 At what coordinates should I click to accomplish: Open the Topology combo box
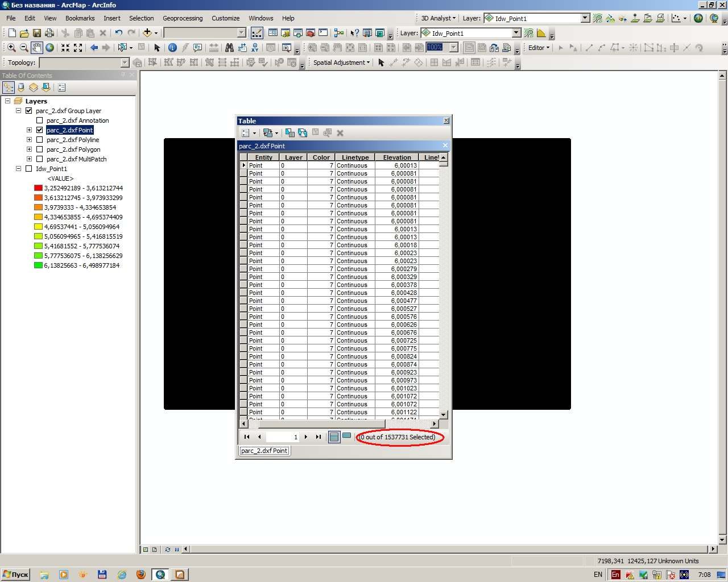[x=84, y=63]
